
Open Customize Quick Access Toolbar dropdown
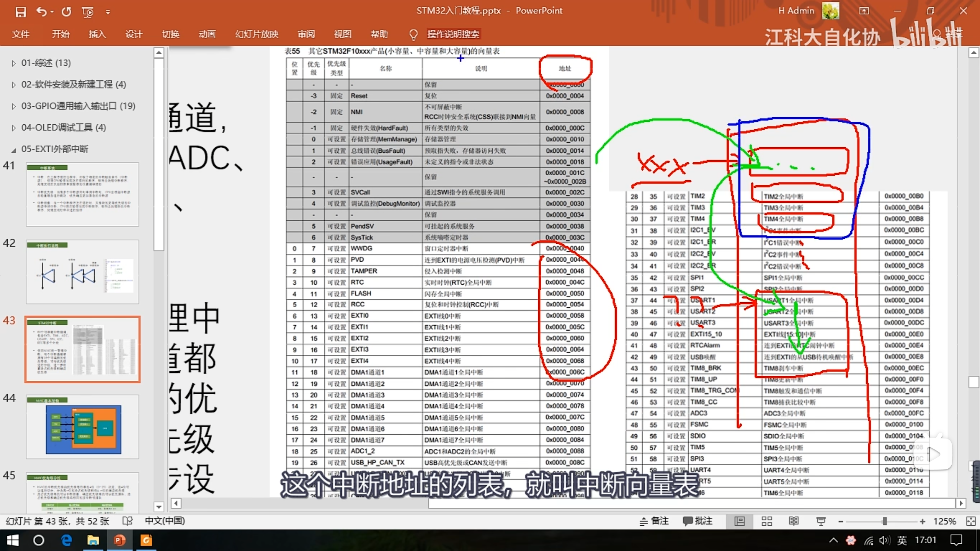[x=108, y=12]
